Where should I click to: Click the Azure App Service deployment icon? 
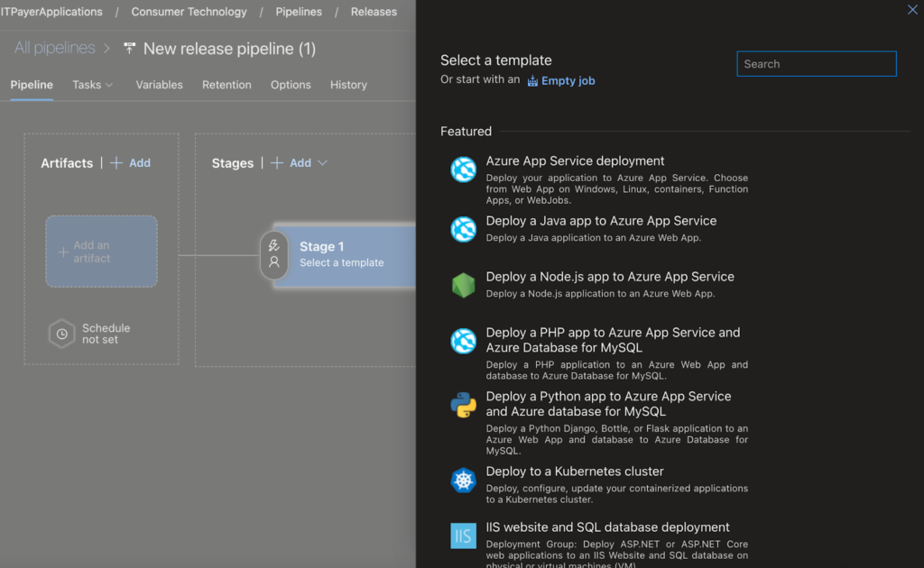click(x=463, y=169)
